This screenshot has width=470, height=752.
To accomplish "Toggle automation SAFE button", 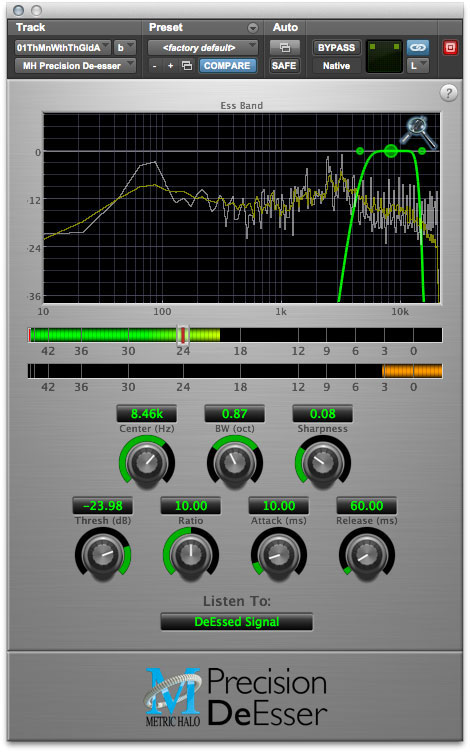I will (284, 66).
